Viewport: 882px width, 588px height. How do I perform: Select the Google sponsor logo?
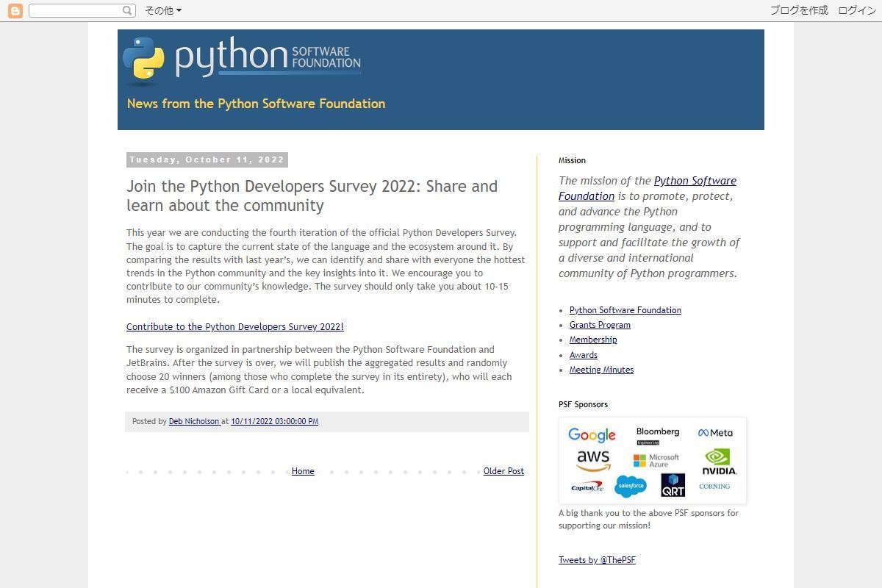[592, 434]
